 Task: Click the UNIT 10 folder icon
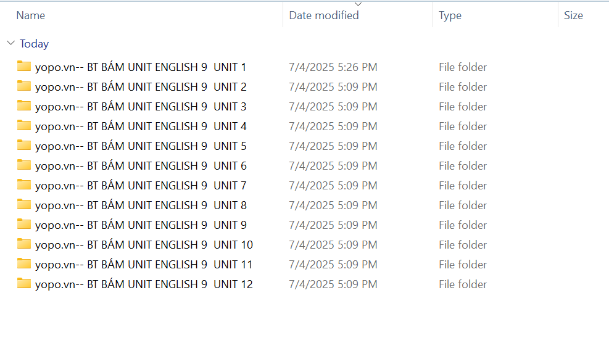pyautogui.click(x=24, y=244)
